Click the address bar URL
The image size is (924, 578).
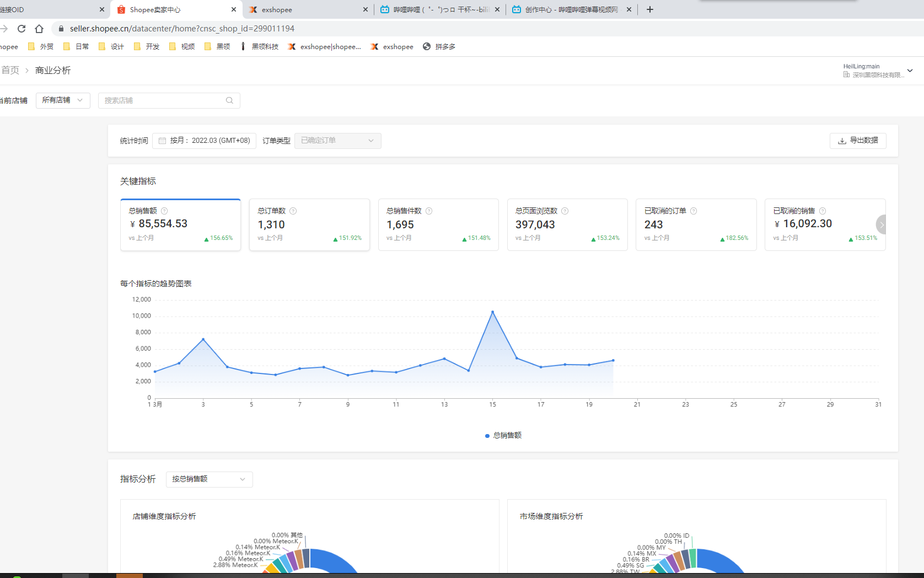tap(182, 29)
